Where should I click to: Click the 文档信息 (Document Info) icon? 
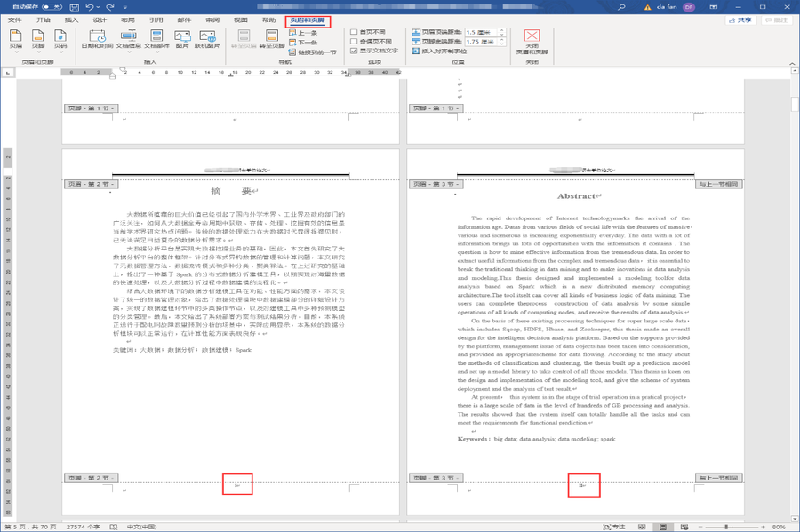pyautogui.click(x=128, y=40)
